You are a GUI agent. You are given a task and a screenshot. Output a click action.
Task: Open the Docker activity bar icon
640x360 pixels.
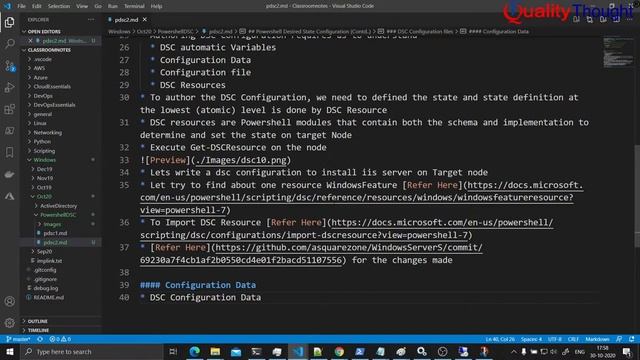[9, 174]
